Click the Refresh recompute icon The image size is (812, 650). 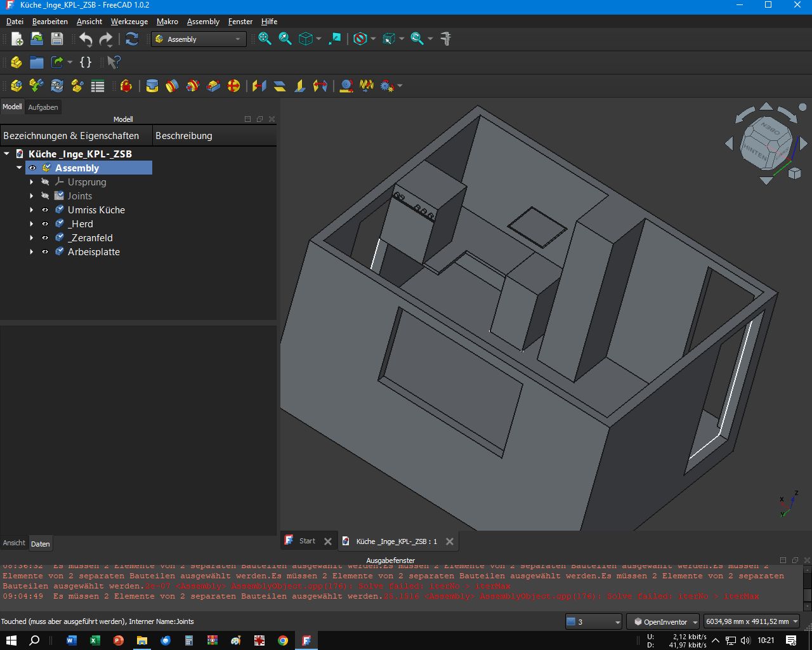point(132,39)
